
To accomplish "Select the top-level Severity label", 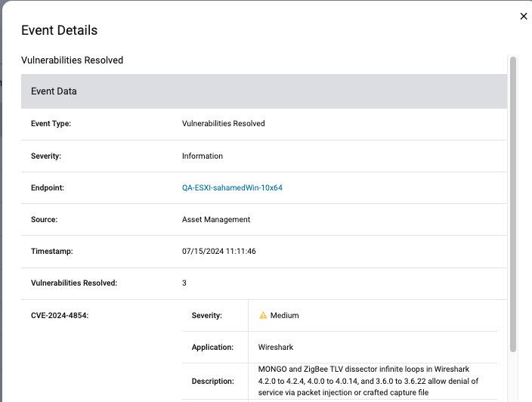I will [x=46, y=156].
